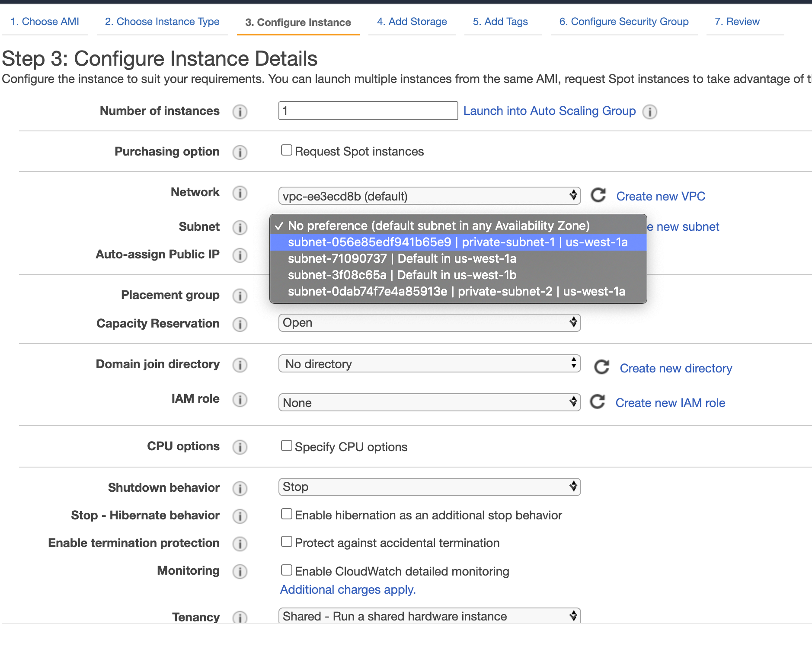The image size is (812, 649).
Task: Click Launch into Auto Scaling Group link
Action: [x=549, y=111]
